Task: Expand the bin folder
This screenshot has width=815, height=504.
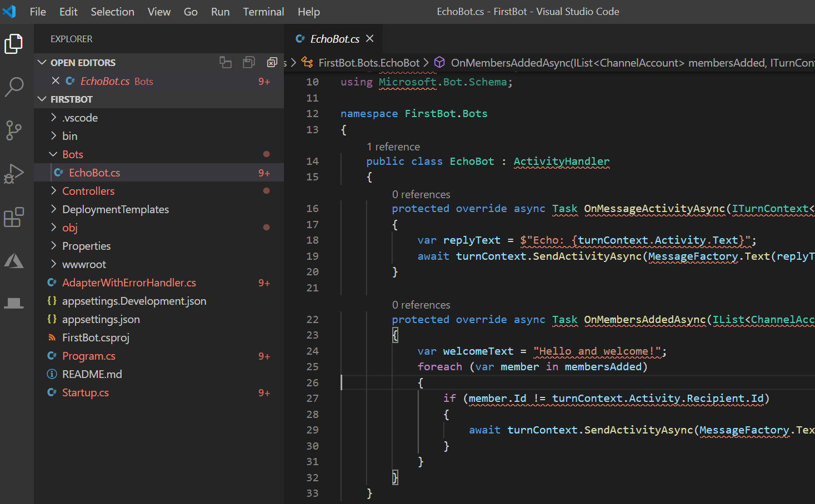Action: coord(53,136)
